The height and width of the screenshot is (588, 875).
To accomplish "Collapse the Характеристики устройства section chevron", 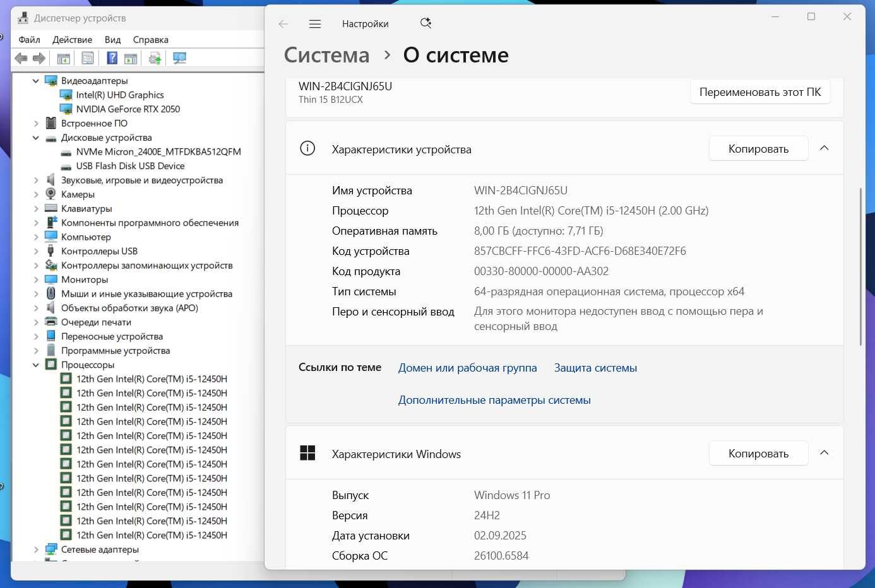I will point(824,148).
